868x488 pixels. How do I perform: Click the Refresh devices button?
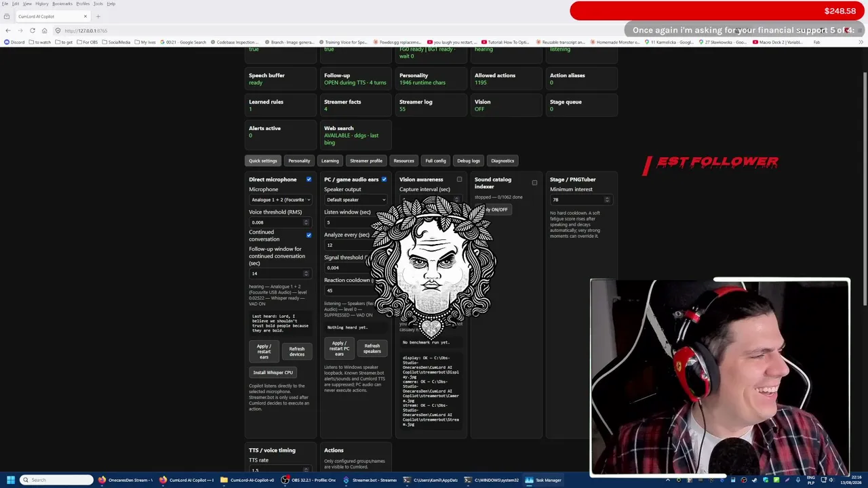click(x=297, y=351)
